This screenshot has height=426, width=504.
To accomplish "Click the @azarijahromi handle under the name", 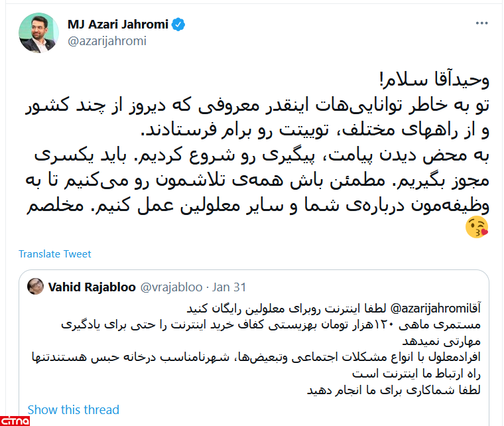I will 107,41.
